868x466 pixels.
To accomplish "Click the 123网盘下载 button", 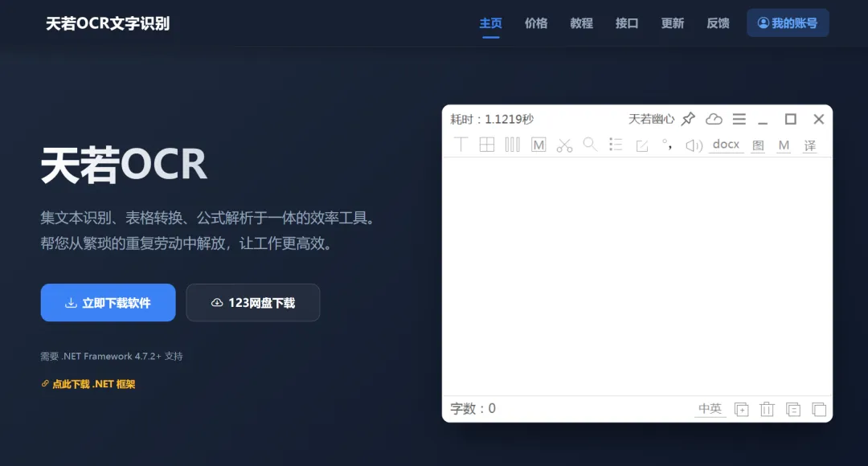I will [x=253, y=303].
